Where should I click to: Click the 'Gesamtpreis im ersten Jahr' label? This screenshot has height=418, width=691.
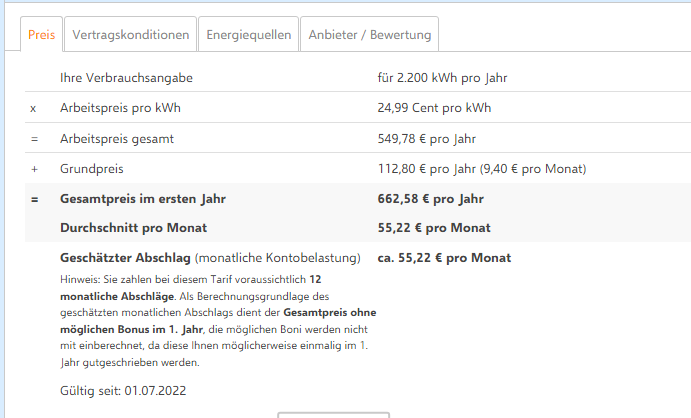[x=143, y=199]
